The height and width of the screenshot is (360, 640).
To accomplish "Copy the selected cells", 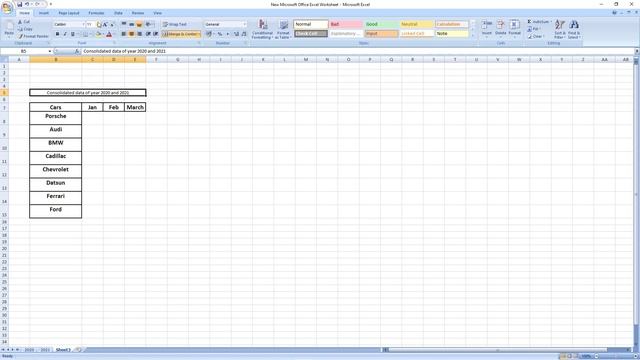I will click(x=25, y=29).
